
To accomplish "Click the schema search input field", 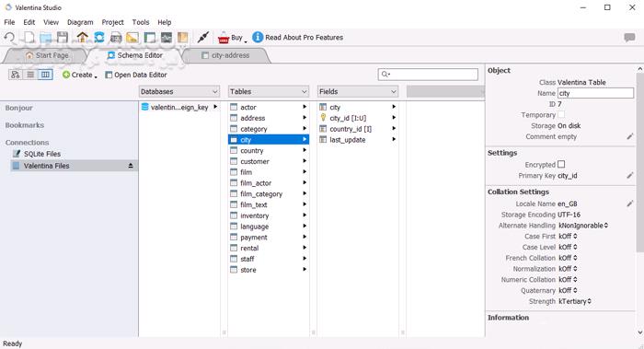I will pyautogui.click(x=428, y=74).
